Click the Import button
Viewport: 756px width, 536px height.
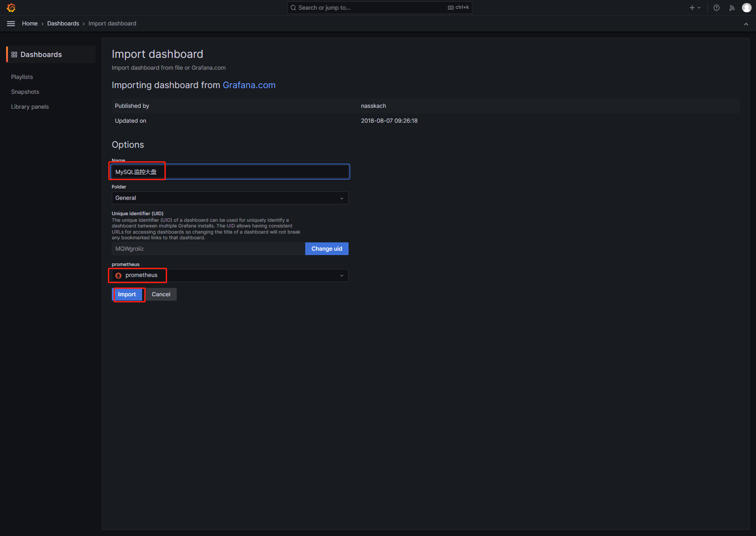tap(127, 295)
